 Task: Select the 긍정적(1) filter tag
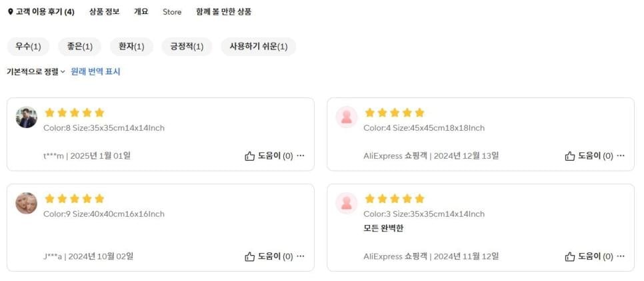pos(187,47)
